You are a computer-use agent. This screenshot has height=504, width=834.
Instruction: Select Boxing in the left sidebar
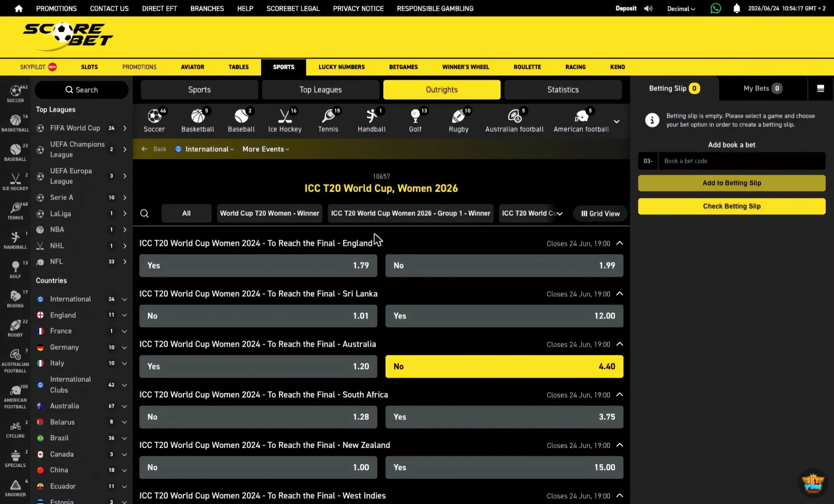click(x=15, y=299)
